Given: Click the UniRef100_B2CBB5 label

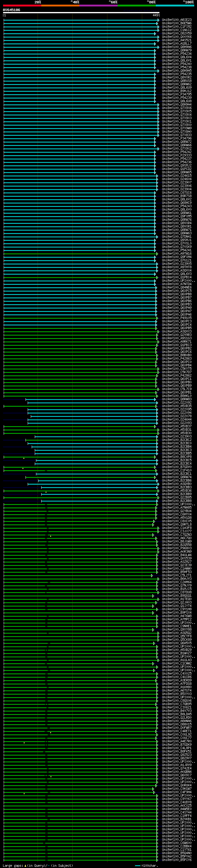Looking at the screenshot, I should pyautogui.click(x=177, y=453).
